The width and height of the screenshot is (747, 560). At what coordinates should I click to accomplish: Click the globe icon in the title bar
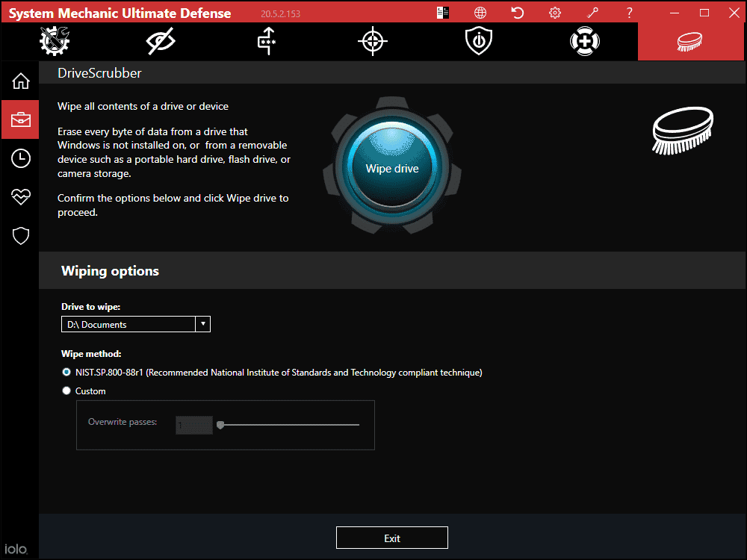(480, 12)
